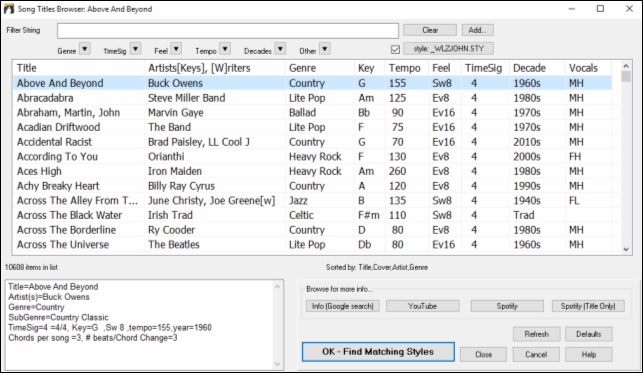Open the Genre filter dropdown
643x373 pixels.
pyautogui.click(x=84, y=49)
